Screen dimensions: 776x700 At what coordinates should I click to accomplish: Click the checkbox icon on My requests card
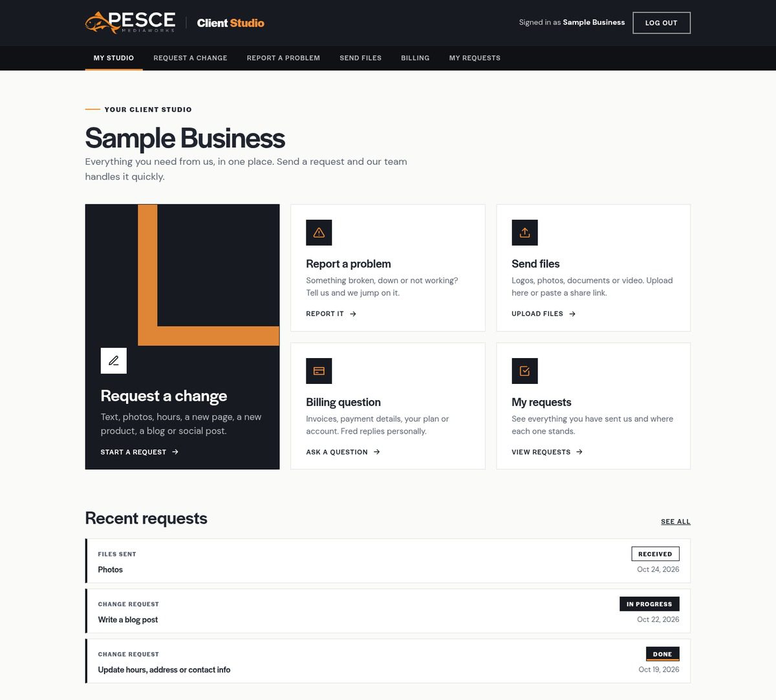tap(524, 371)
